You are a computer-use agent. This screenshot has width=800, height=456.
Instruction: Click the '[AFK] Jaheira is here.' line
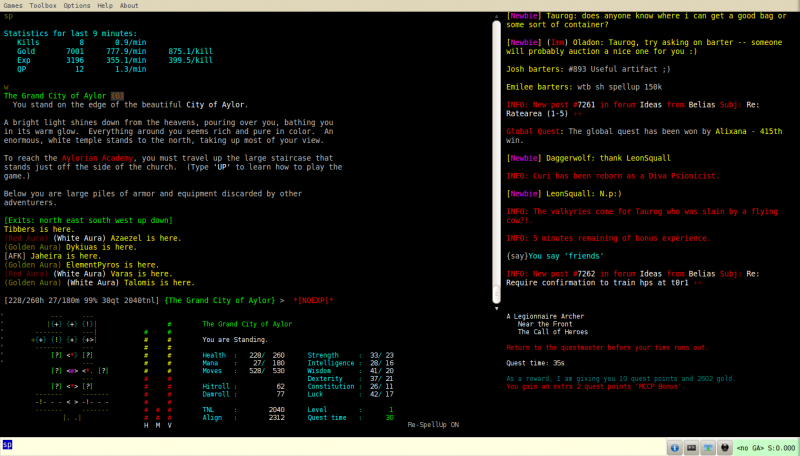coord(53,256)
